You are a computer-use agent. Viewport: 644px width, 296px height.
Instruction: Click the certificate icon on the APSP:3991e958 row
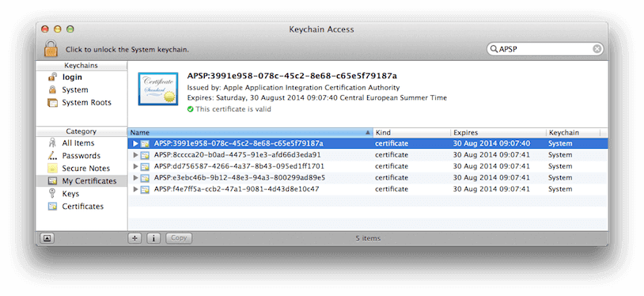point(145,144)
